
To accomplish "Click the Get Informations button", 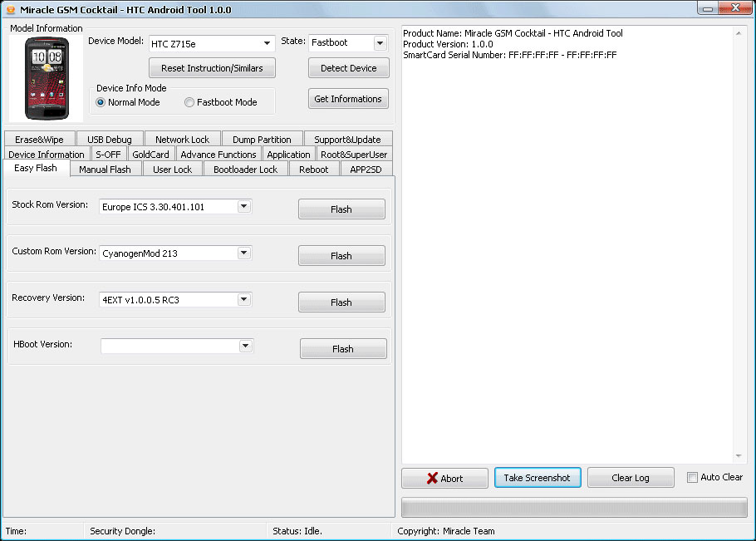I will [348, 99].
